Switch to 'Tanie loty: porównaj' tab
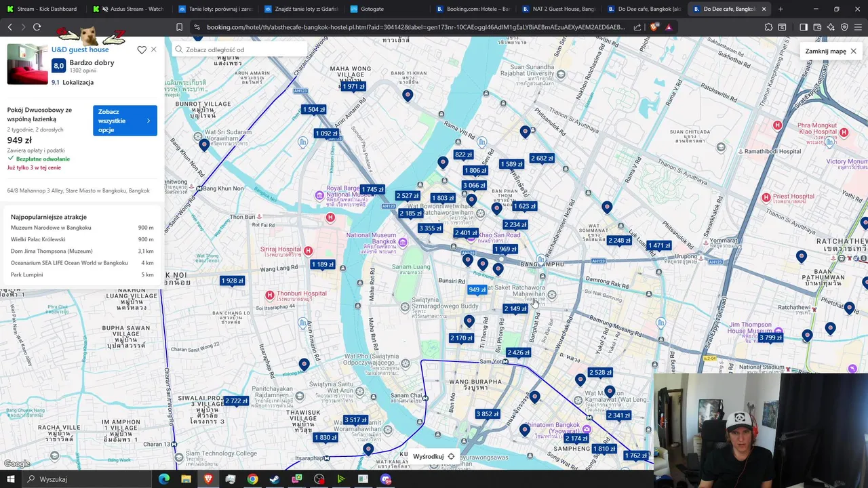Viewport: 868px width, 488px height. [x=214, y=9]
